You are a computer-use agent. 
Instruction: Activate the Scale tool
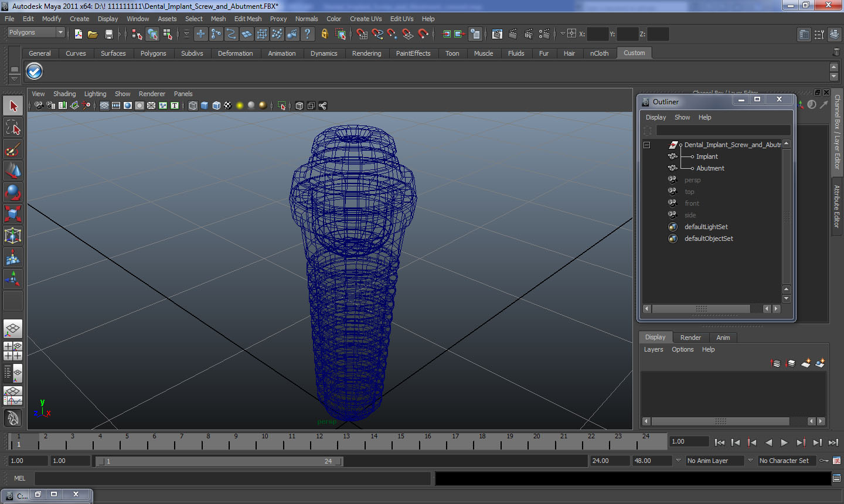pos(13,214)
